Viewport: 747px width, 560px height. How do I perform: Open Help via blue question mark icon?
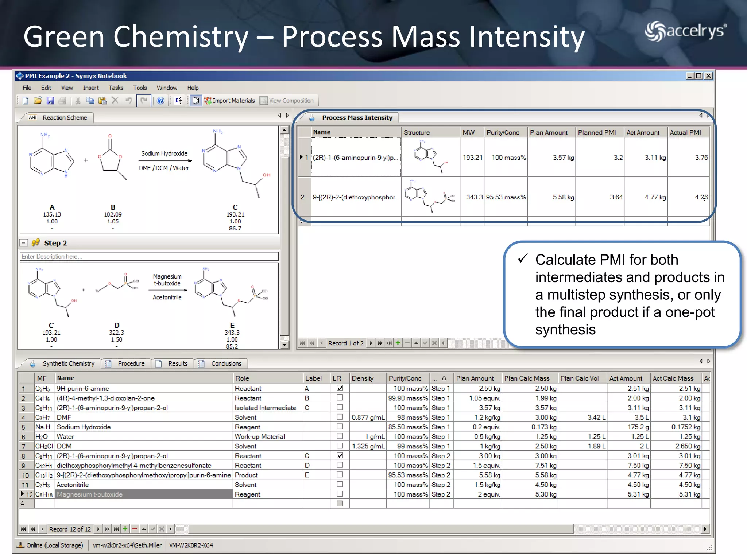[160, 101]
